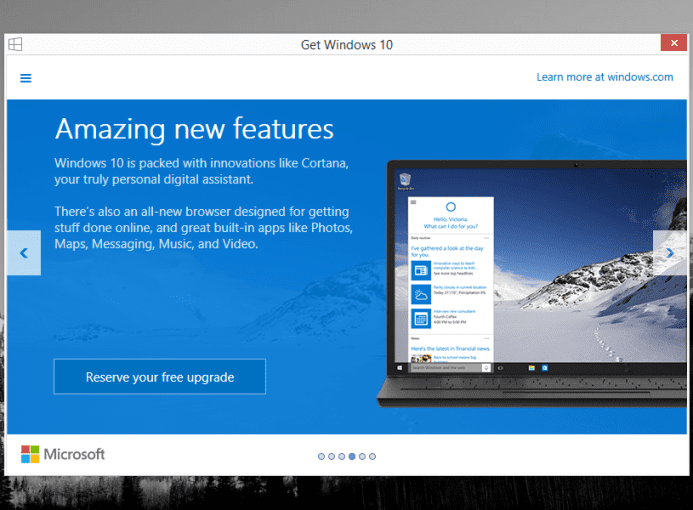The image size is (693, 510).
Task: Open the hamburger menu icon
Action: tap(26, 78)
